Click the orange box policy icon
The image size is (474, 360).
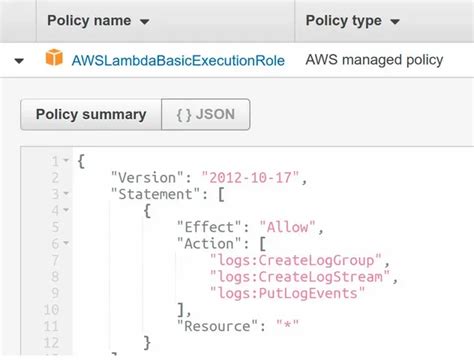[54, 57]
